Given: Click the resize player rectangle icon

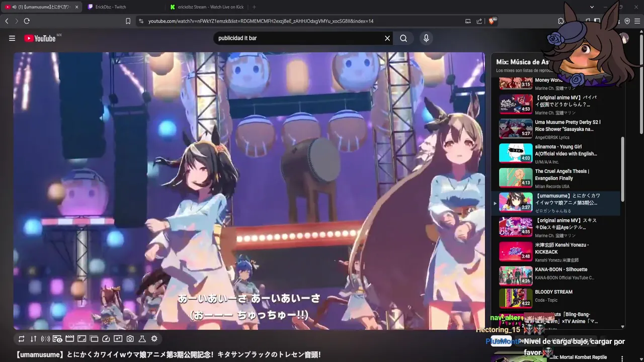Looking at the screenshot, I should pos(82,339).
